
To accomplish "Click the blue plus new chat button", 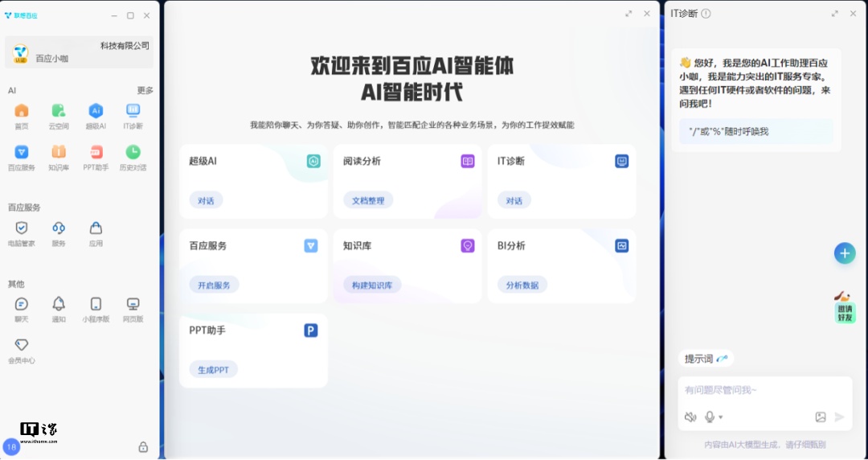I will coord(845,253).
